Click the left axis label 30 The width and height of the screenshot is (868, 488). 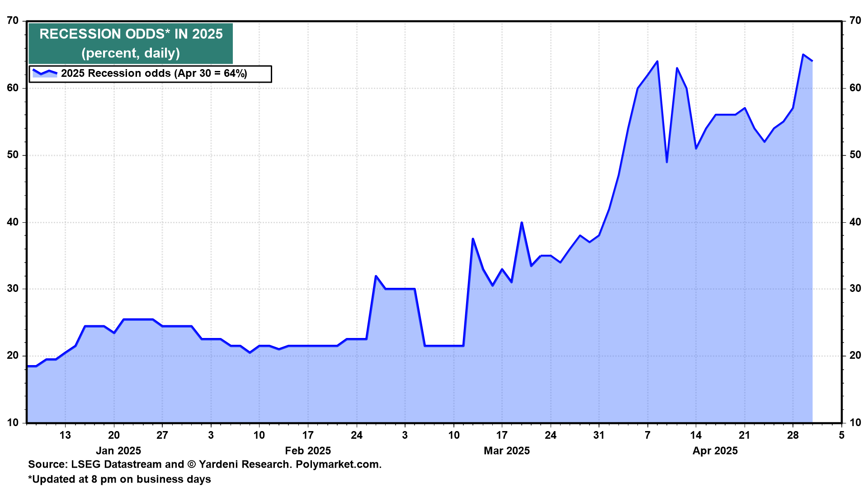tap(13, 289)
